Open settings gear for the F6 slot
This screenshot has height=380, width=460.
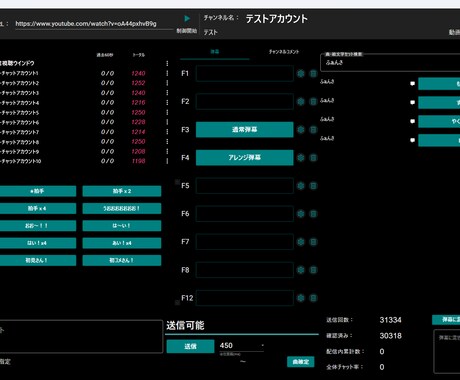click(301, 214)
